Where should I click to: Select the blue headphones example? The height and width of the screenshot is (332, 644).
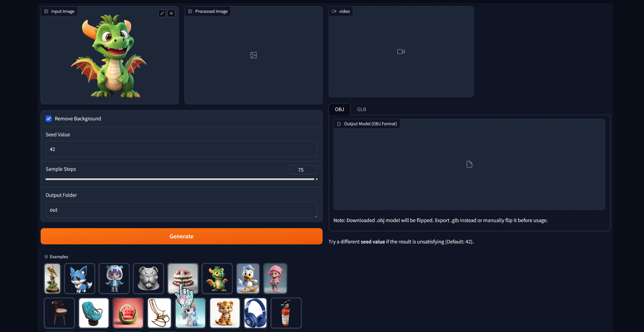pos(255,313)
